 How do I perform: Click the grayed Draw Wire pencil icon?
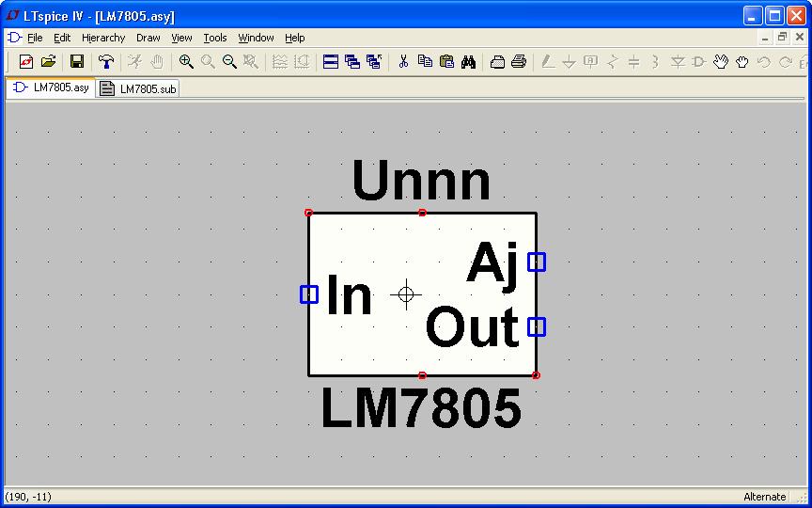click(547, 62)
